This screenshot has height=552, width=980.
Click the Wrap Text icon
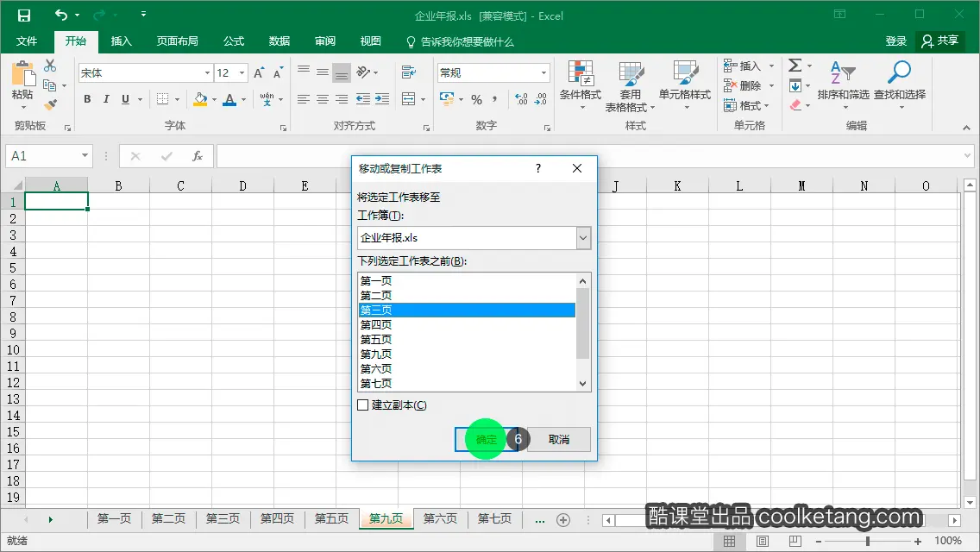pyautogui.click(x=409, y=72)
